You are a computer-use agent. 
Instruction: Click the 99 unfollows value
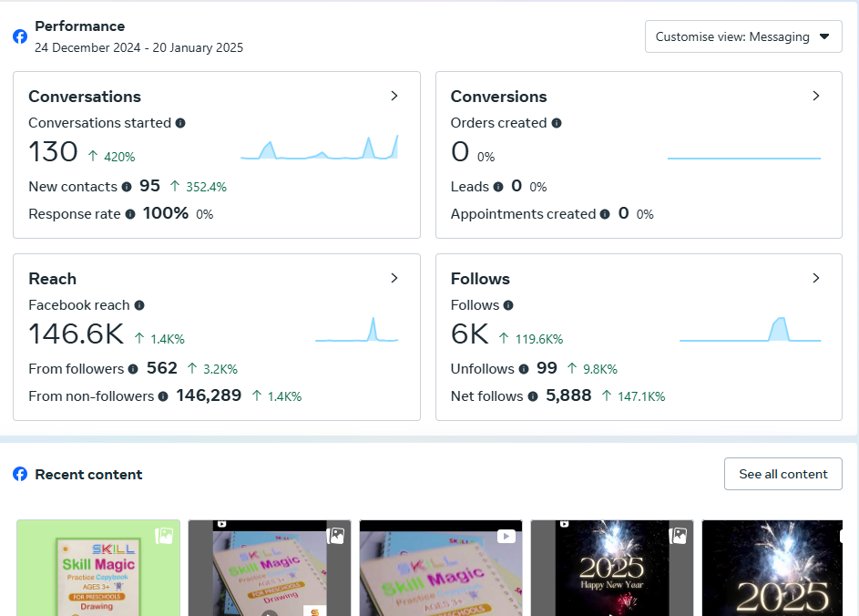coord(547,368)
